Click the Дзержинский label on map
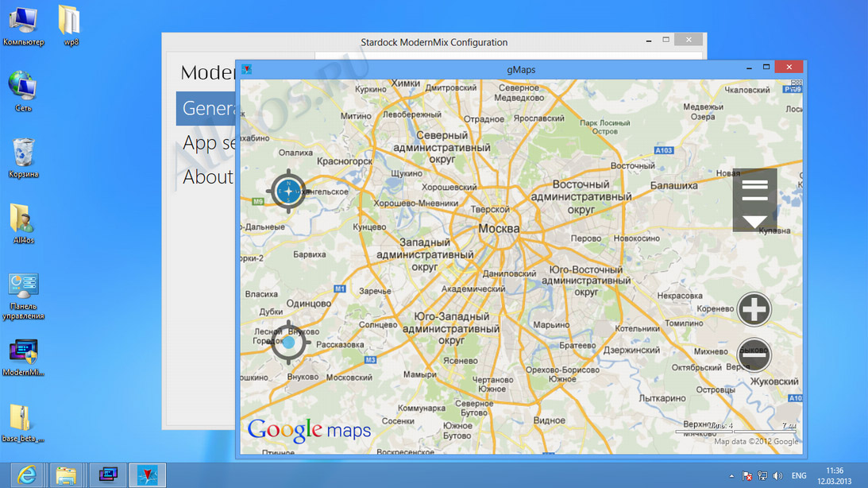Screen dimensions: 868x488 tap(631, 350)
